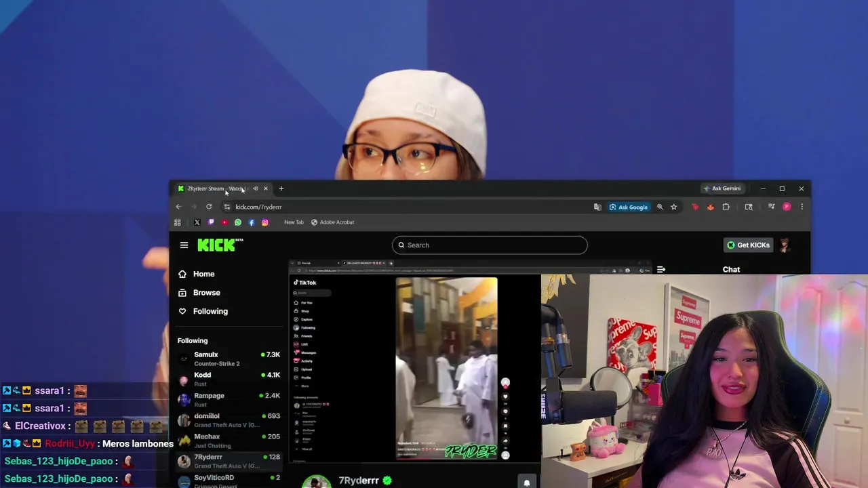This screenshot has width=868, height=488.
Task: Open the Instagram bookmark icon
Action: pos(265,222)
